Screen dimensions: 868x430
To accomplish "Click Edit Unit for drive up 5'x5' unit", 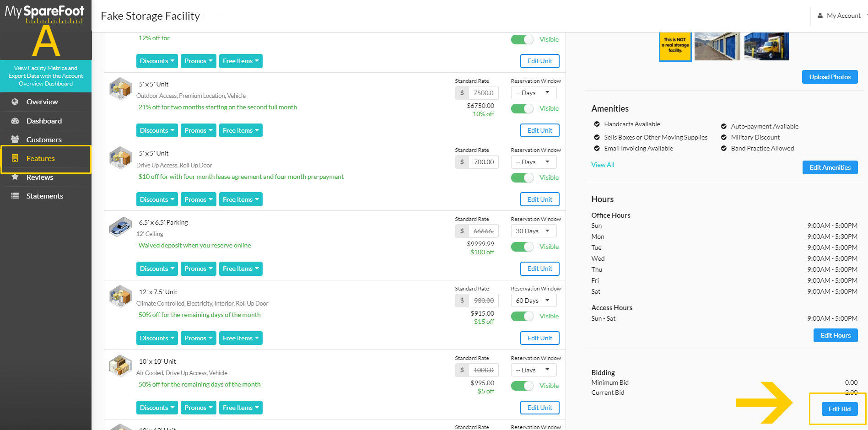I will click(x=540, y=199).
